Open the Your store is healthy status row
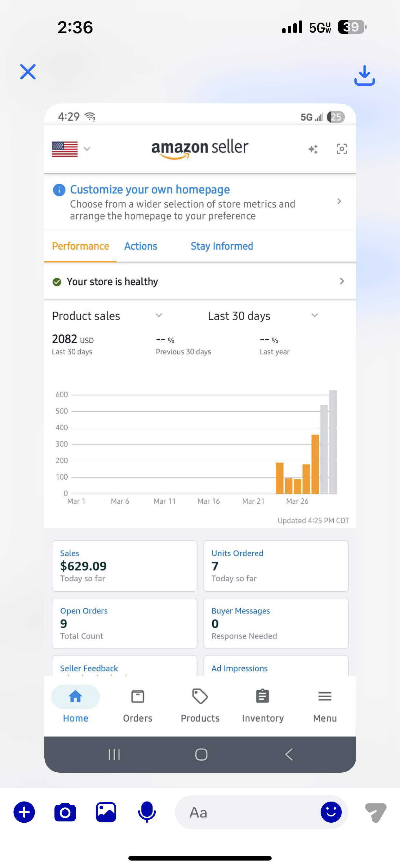 200,281
